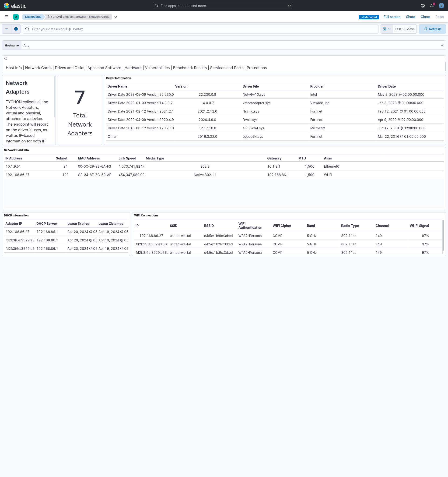Expand the dashboard title checkmark dropdown
Image resolution: width=448 pixels, height=477 pixels.
115,17
